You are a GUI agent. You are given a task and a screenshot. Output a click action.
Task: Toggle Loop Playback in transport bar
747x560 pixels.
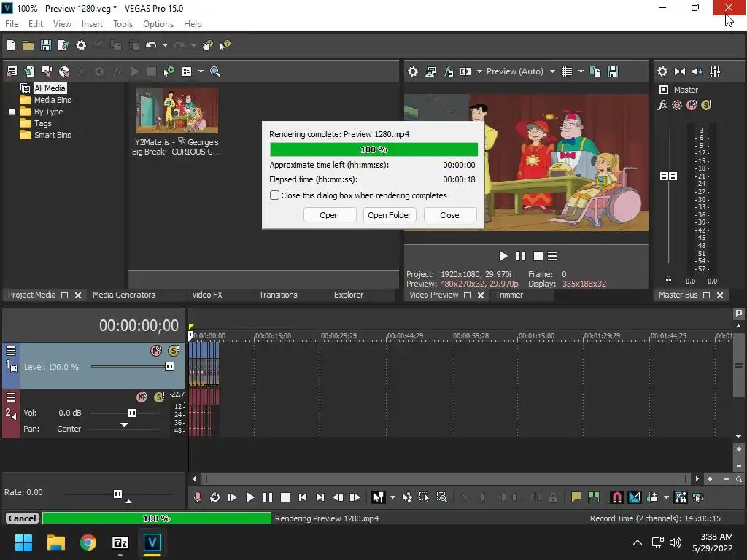click(x=215, y=497)
